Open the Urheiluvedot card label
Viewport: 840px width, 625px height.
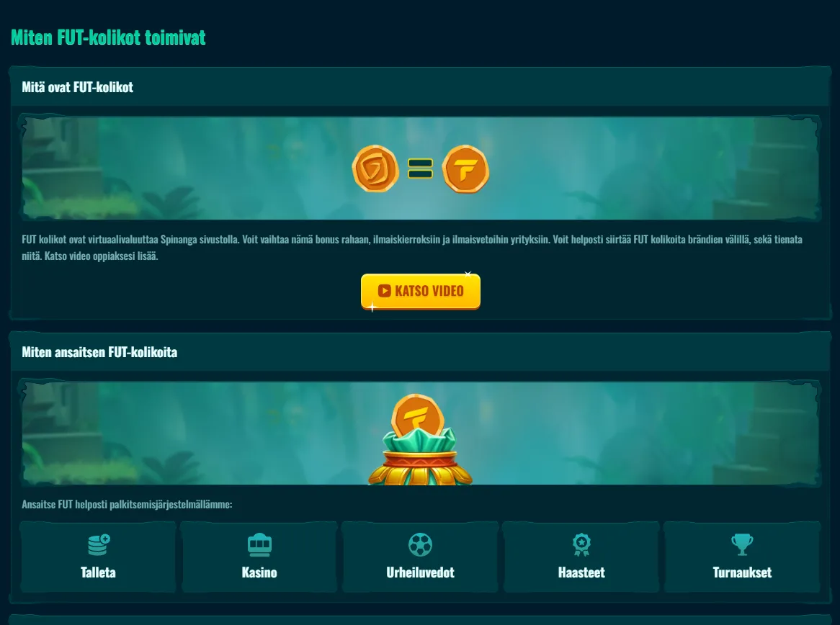[420, 572]
